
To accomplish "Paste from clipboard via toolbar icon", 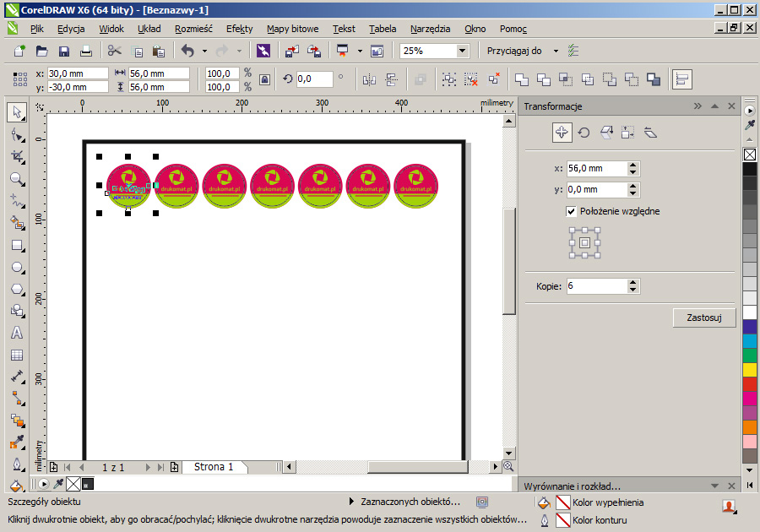I will click(159, 51).
